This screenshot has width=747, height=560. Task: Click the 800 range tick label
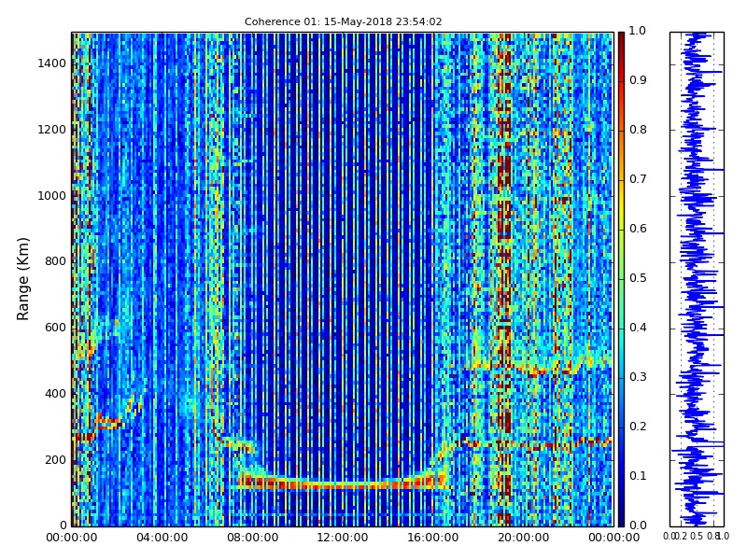coord(55,261)
